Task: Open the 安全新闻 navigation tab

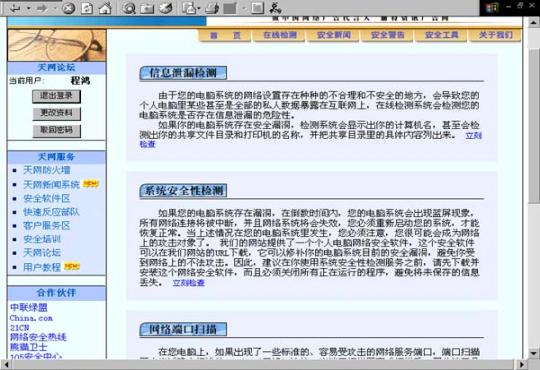Action: [x=334, y=35]
